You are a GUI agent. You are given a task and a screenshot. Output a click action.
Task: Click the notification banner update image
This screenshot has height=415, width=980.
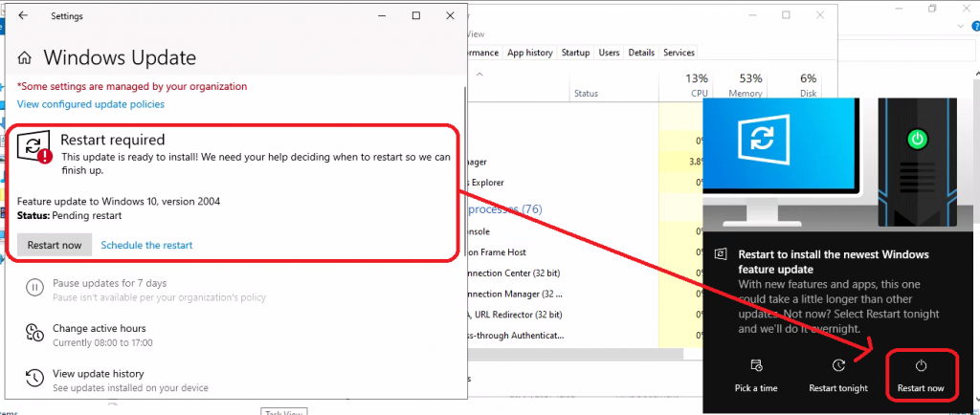click(838, 163)
